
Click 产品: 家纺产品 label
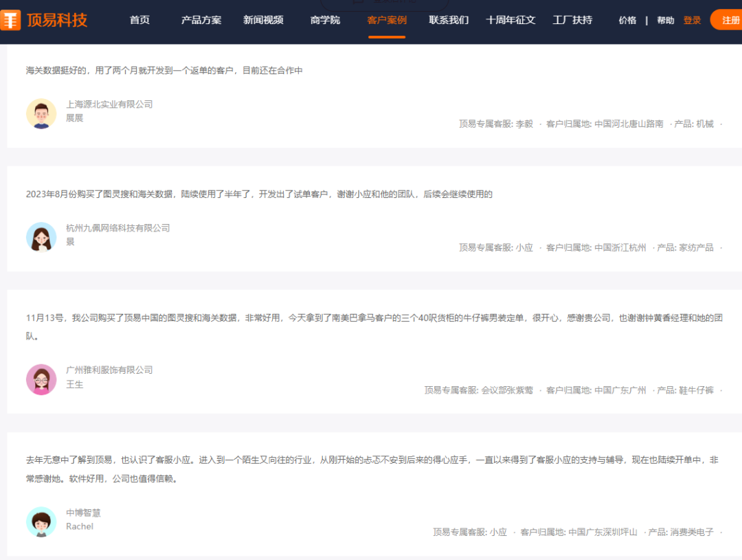point(685,247)
